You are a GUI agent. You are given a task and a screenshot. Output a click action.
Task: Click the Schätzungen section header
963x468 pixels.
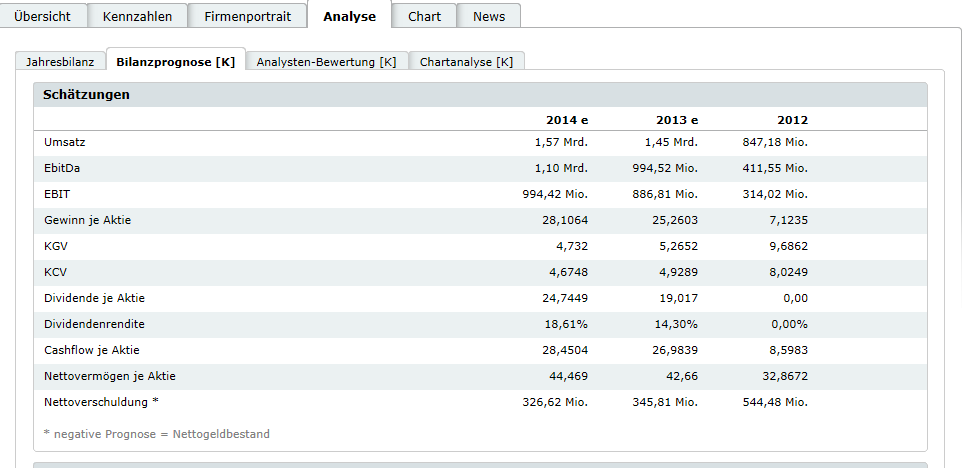click(x=88, y=95)
